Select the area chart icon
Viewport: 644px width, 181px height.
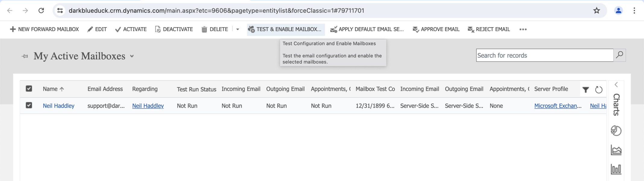click(x=616, y=150)
